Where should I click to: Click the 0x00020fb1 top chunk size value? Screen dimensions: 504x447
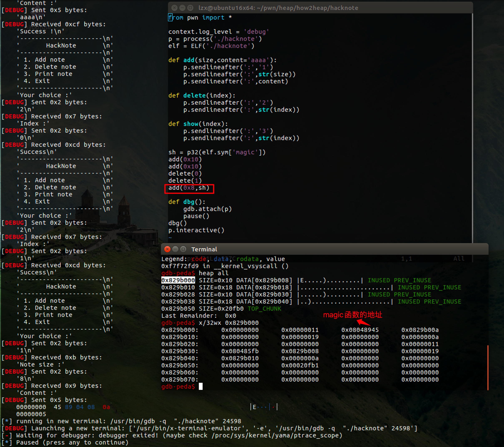point(300,365)
